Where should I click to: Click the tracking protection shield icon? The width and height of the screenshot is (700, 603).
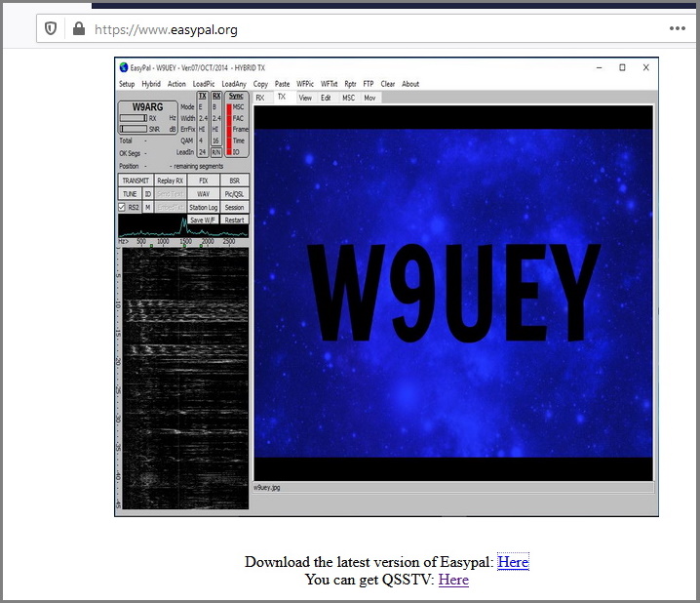[x=52, y=28]
